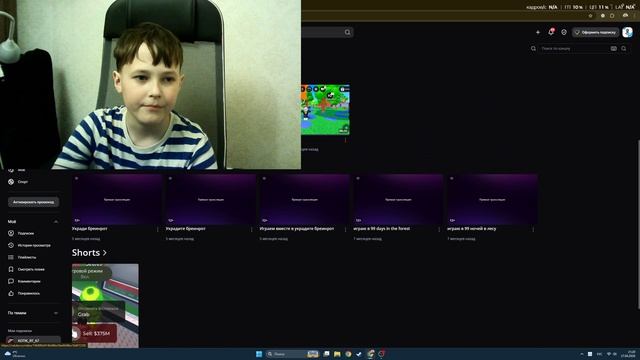Collapse the Мой section in the sidebar
The image size is (640, 360).
point(56,222)
